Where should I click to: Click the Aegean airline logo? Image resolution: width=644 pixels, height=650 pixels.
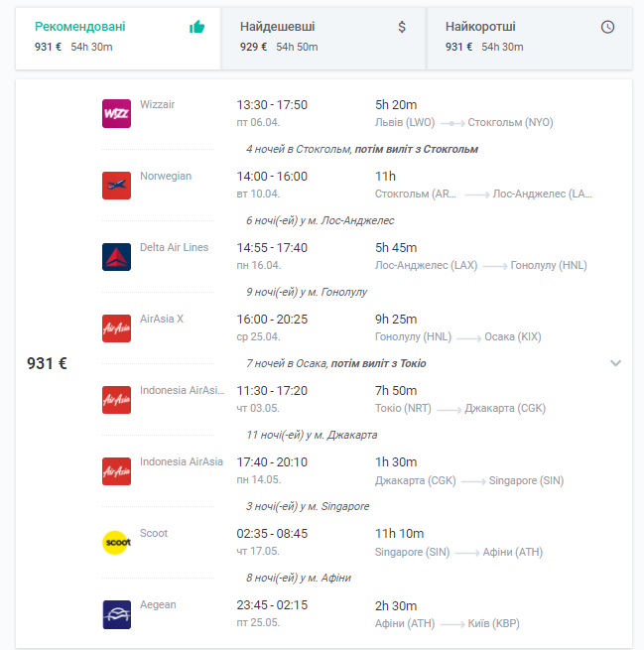[x=116, y=614]
